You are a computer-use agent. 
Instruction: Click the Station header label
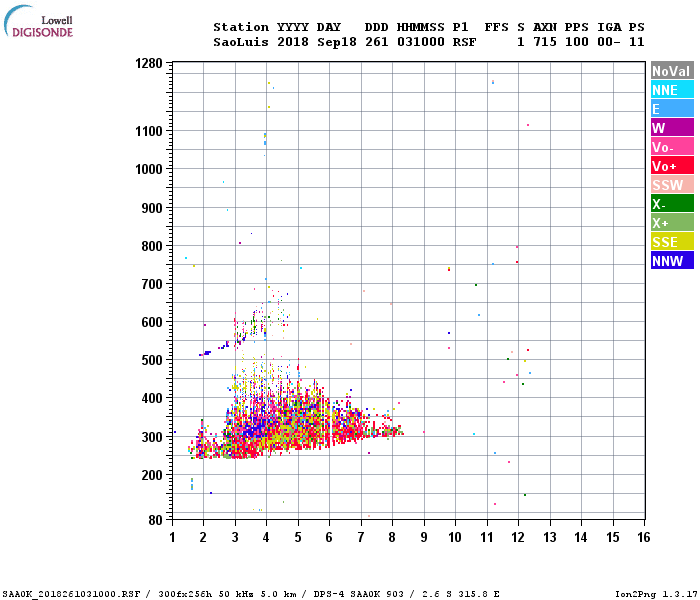[x=241, y=27]
